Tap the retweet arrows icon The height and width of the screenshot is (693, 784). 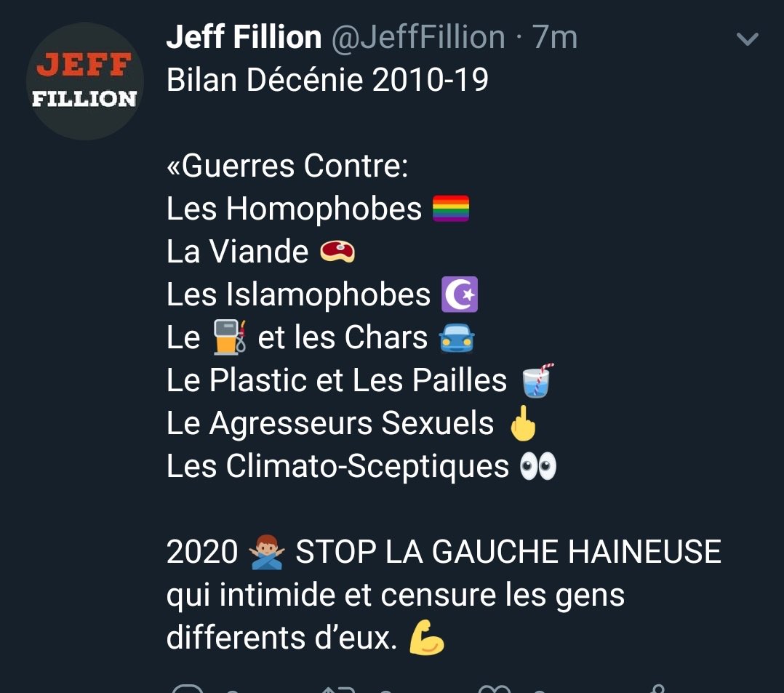point(338,689)
